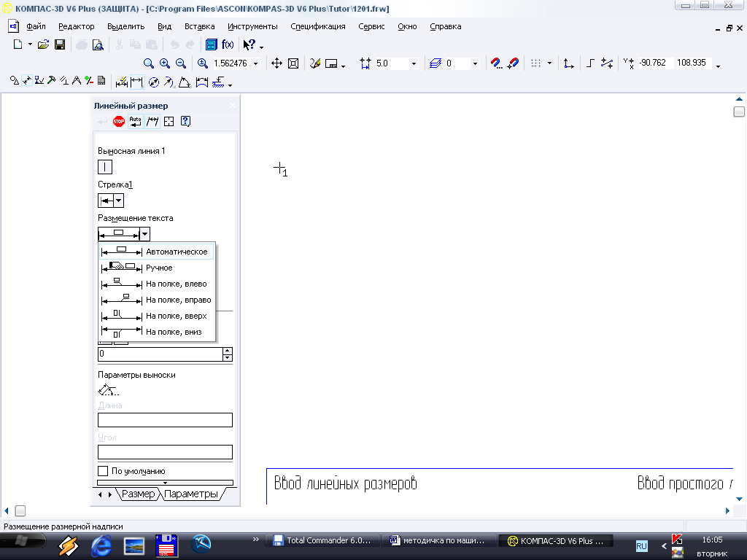
Task: Open print preview
Action: 98,44
